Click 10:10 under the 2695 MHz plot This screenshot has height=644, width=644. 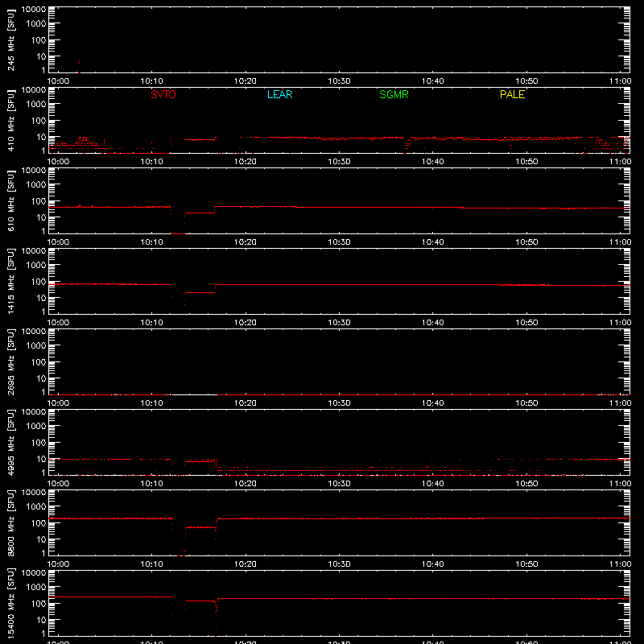click(x=152, y=403)
